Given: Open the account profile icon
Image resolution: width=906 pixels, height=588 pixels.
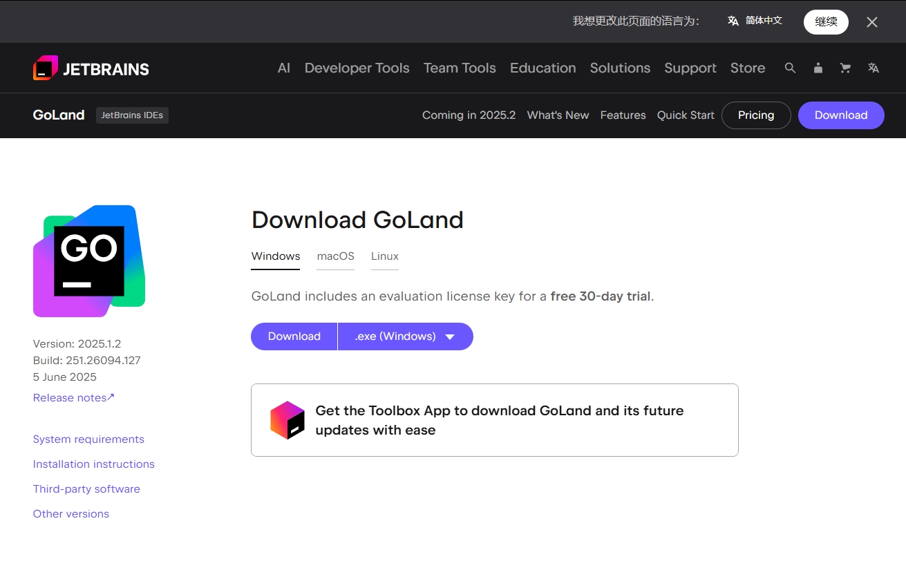Looking at the screenshot, I should [818, 68].
